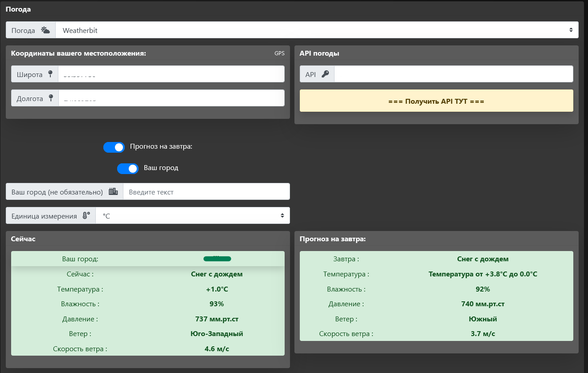Open the Weatherbit provider dropdown

tap(317, 30)
